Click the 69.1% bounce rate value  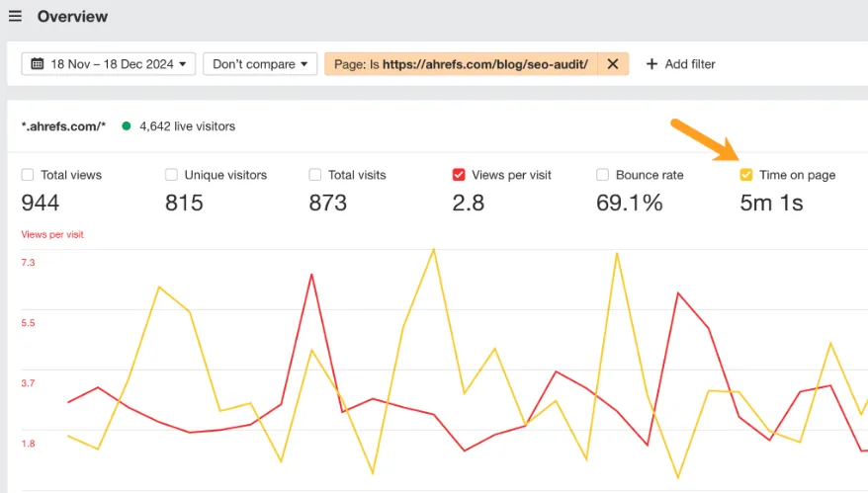click(x=630, y=203)
